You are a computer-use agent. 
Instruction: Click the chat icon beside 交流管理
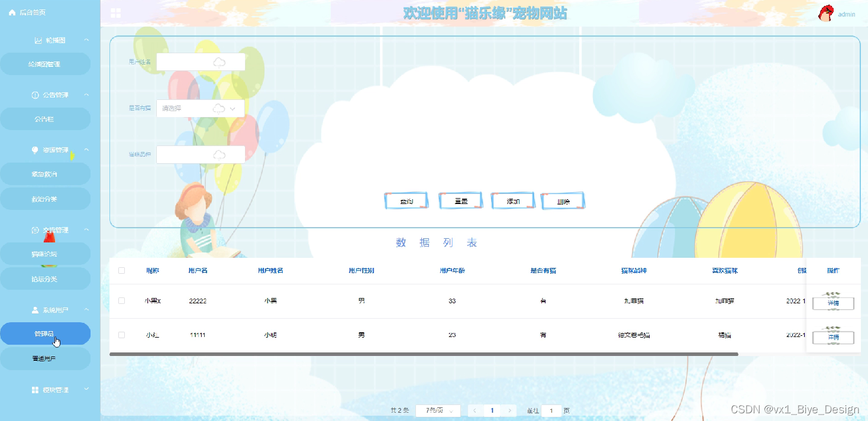coord(35,229)
